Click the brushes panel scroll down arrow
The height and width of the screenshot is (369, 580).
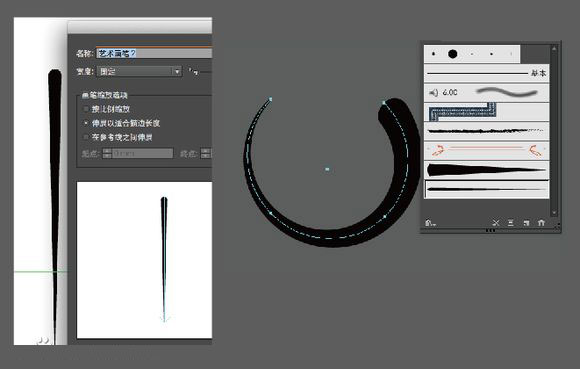[x=554, y=213]
